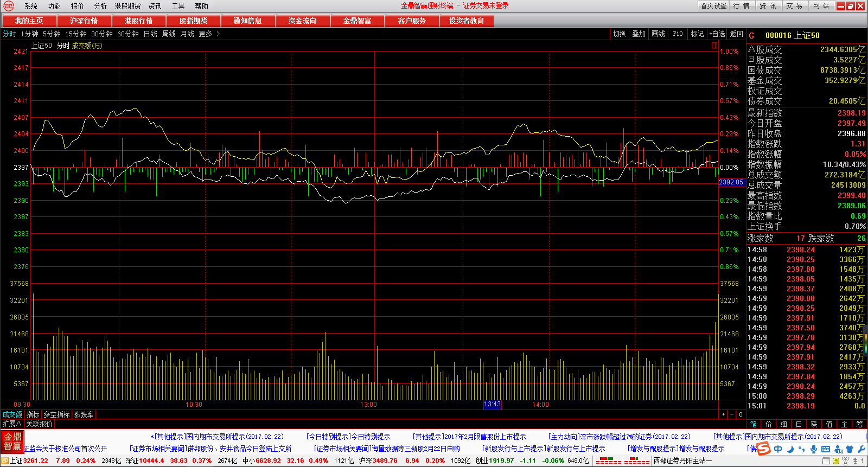Select the 联 related tab
The width and height of the screenshot is (868, 467).
tap(814, 424)
